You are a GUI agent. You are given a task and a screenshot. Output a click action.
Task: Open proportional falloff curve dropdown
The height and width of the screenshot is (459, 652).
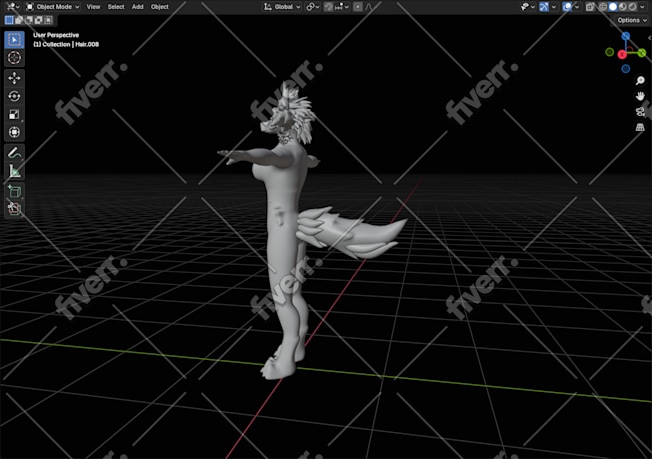point(368,7)
